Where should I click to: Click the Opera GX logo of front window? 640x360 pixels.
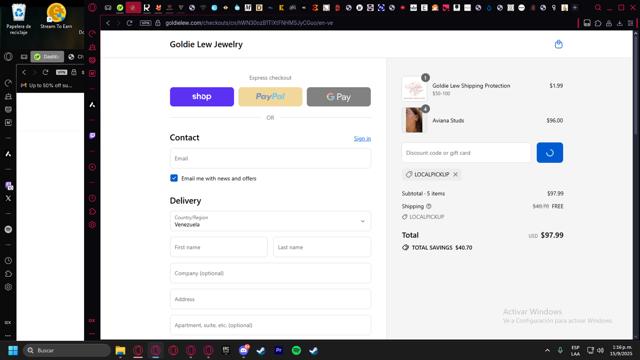point(93,7)
